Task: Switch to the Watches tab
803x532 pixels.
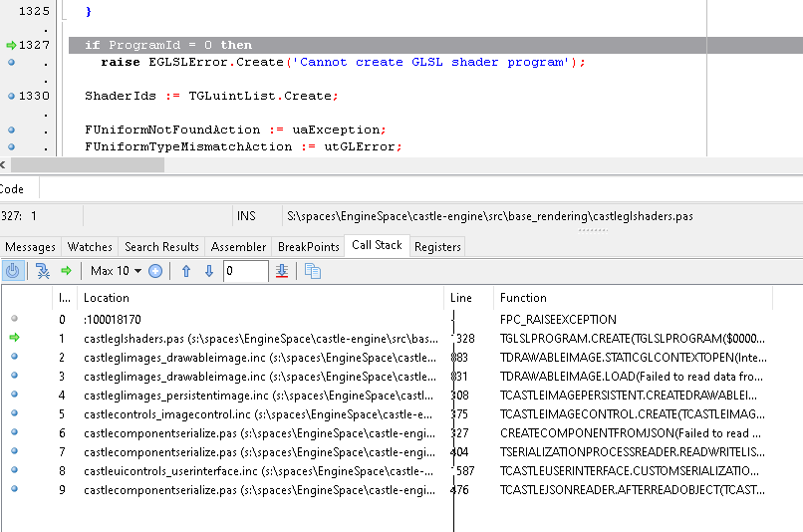Action: [90, 247]
